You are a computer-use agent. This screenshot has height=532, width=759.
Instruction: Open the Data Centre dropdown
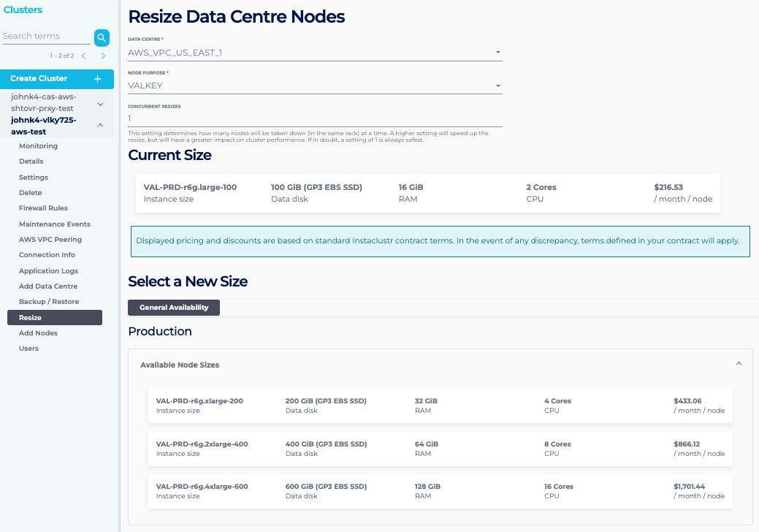click(315, 53)
